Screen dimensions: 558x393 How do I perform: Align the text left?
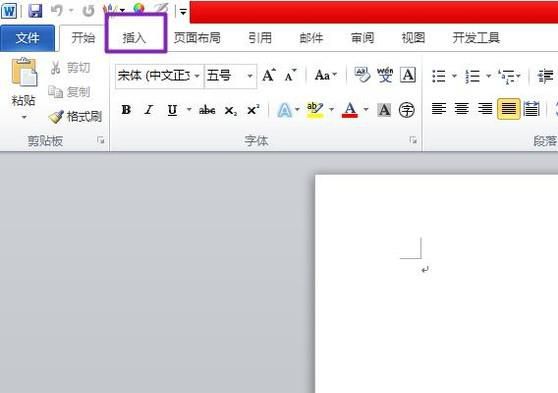coord(439,109)
